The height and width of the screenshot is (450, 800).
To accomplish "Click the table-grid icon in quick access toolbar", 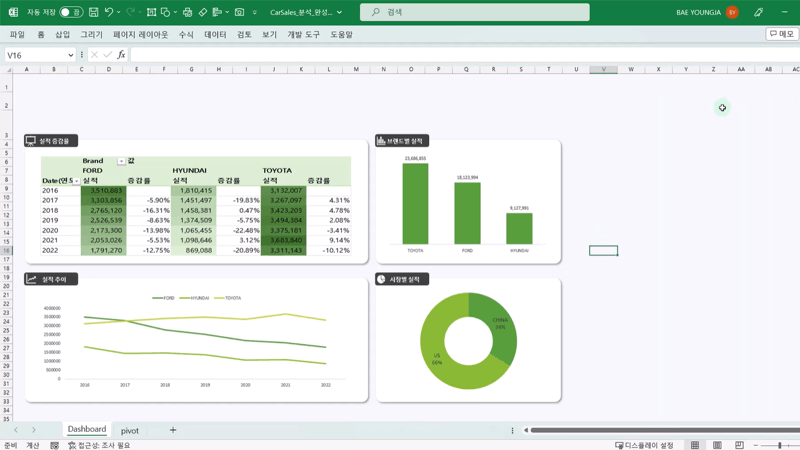I will click(152, 12).
